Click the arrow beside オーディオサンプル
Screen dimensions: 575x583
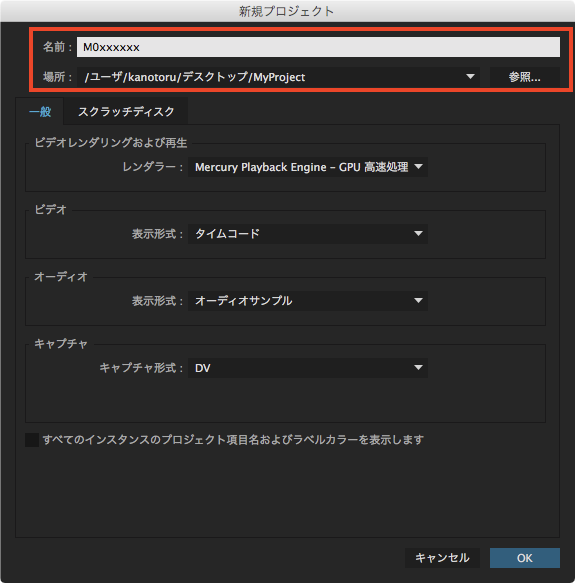click(x=418, y=300)
